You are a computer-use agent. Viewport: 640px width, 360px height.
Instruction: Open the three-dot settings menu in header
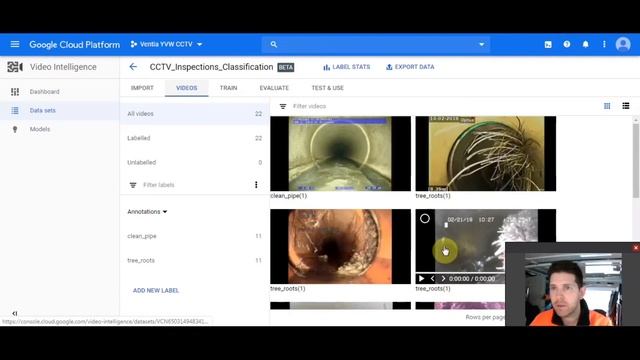[x=604, y=44]
